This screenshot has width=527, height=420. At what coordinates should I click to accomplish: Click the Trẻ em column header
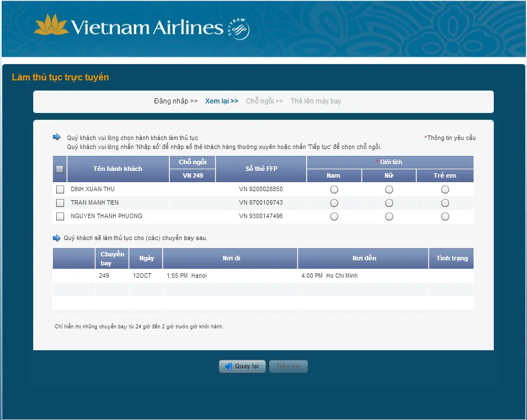[445, 175]
